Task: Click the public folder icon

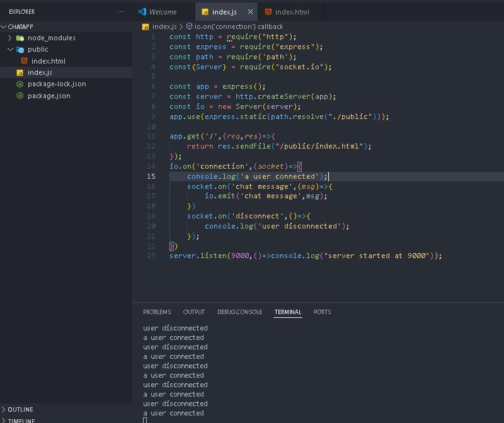Action: 20,50
